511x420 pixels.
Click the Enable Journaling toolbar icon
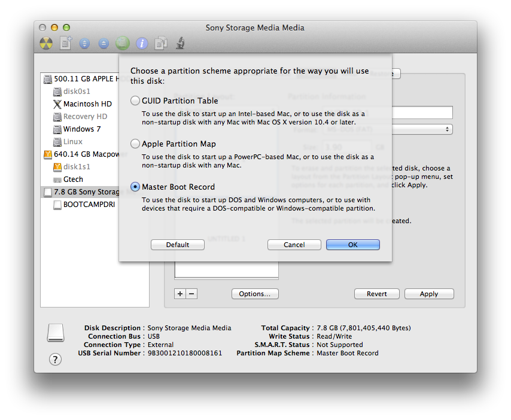[123, 43]
